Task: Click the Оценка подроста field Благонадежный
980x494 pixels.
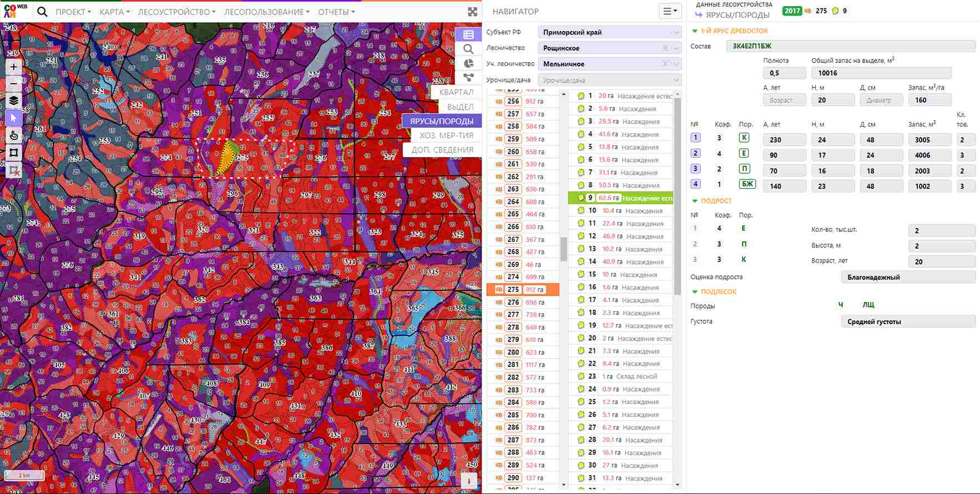Action: coord(908,277)
